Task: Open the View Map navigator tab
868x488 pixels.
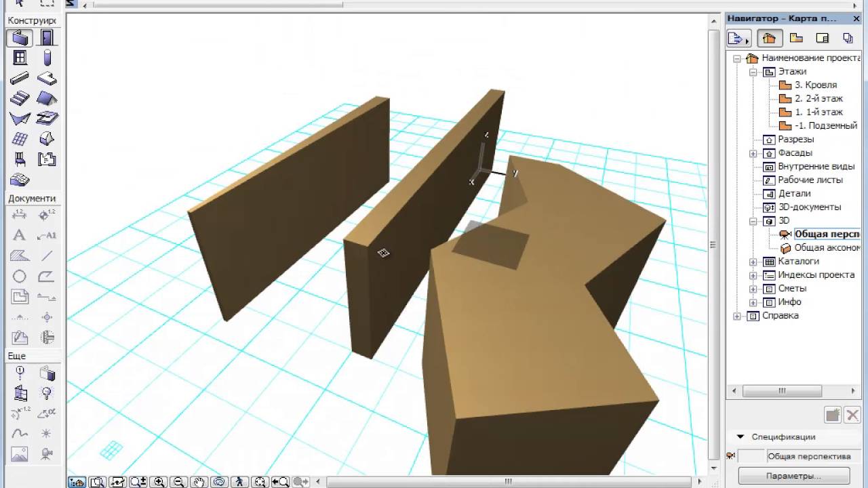Action: coord(796,38)
